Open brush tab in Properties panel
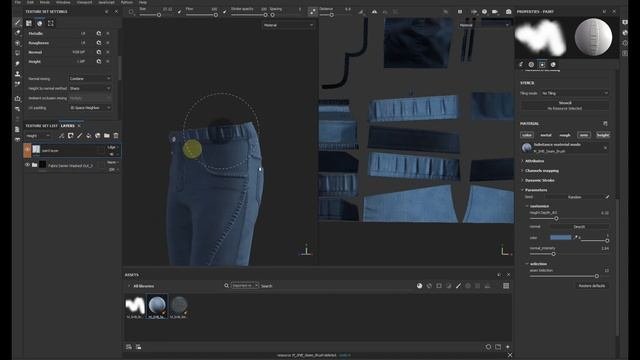 tap(521, 64)
